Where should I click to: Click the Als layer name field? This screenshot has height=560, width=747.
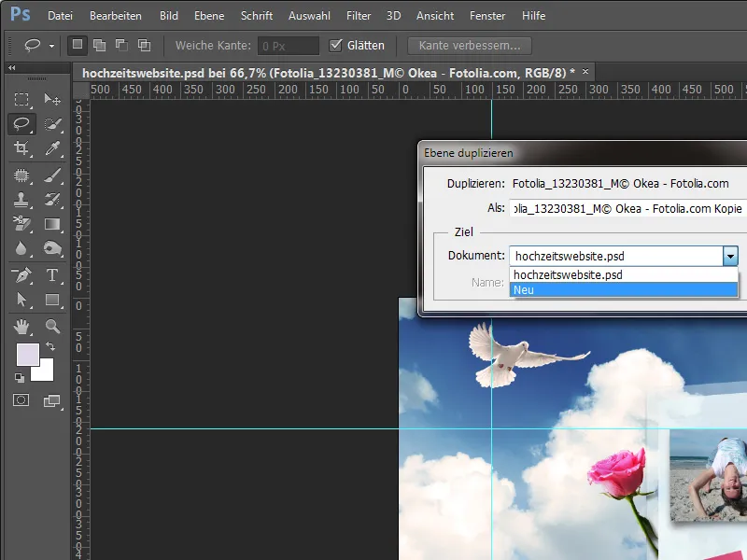[627, 208]
